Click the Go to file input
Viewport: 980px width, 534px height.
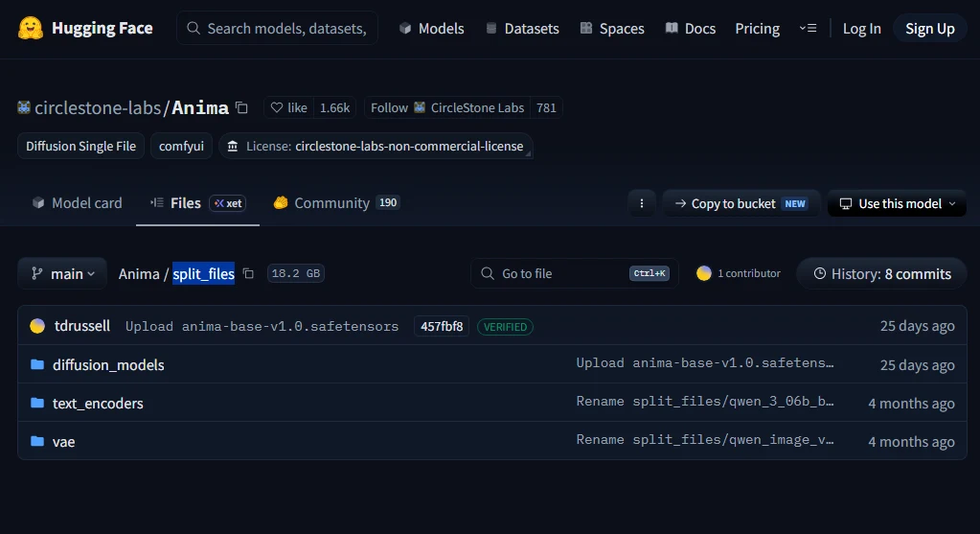coord(575,273)
